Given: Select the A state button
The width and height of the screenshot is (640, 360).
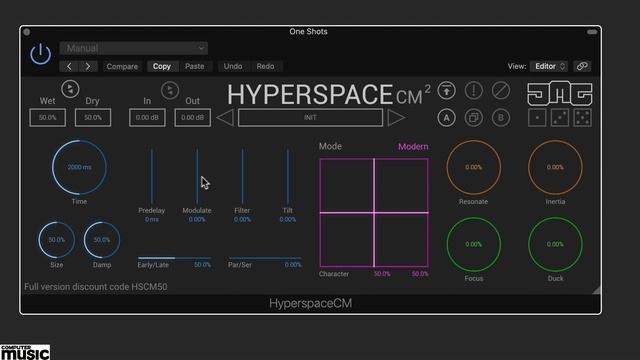Looking at the screenshot, I should [x=447, y=118].
